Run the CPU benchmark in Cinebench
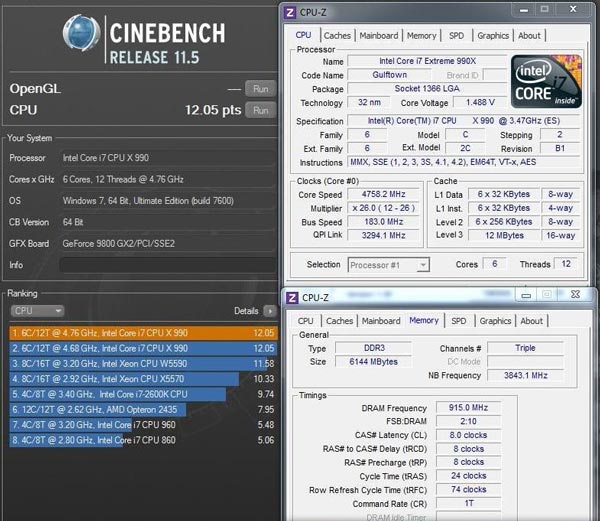This screenshot has height=521, width=600. click(260, 110)
